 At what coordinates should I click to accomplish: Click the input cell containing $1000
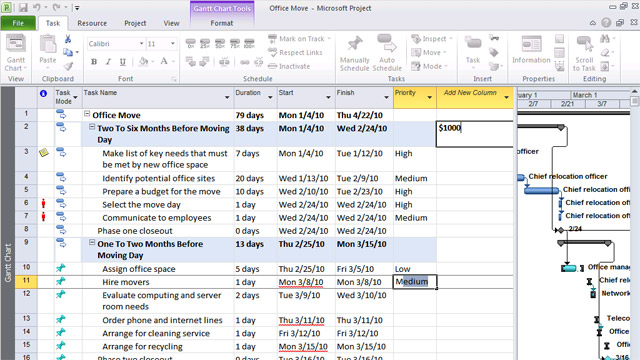[x=475, y=134]
